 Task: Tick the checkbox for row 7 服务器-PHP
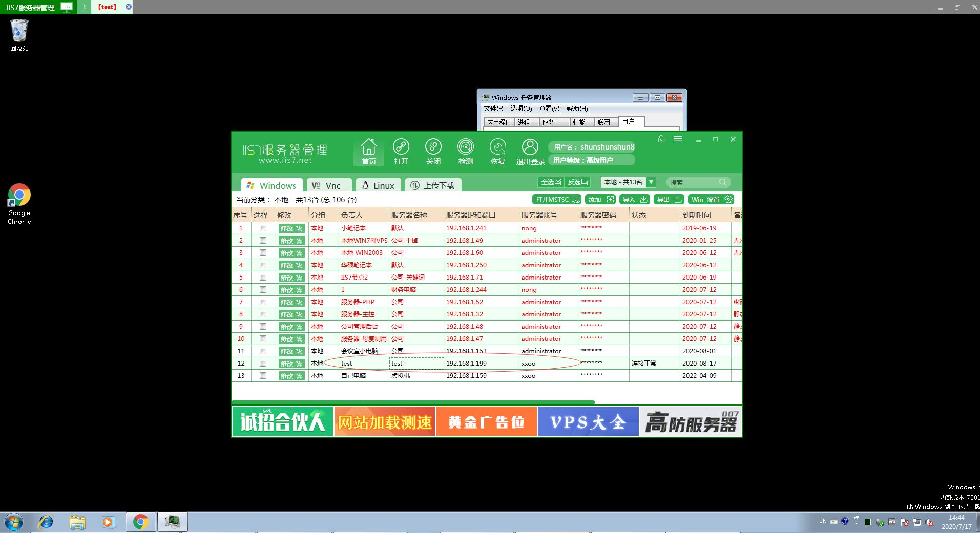click(x=263, y=302)
